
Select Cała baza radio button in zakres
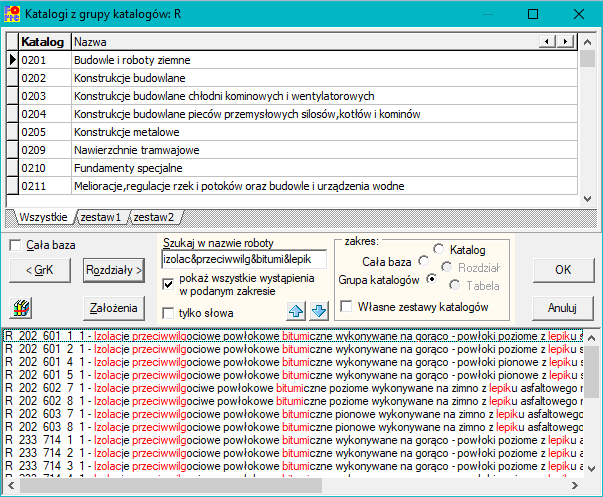coord(423,261)
